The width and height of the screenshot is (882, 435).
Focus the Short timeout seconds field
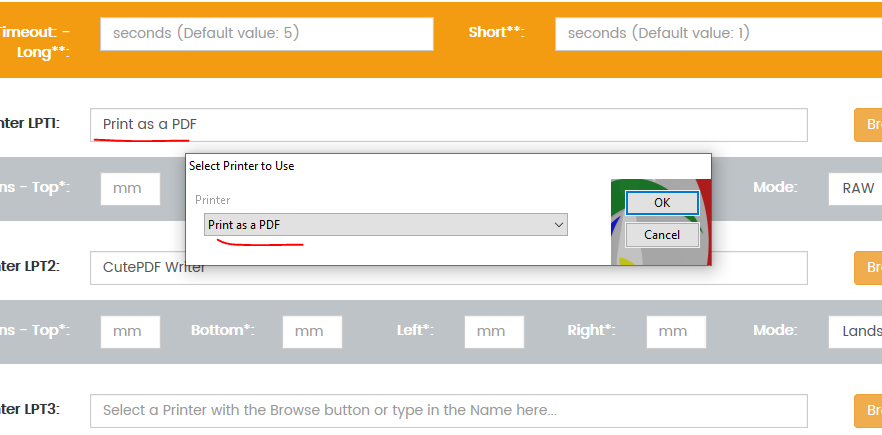tap(718, 34)
